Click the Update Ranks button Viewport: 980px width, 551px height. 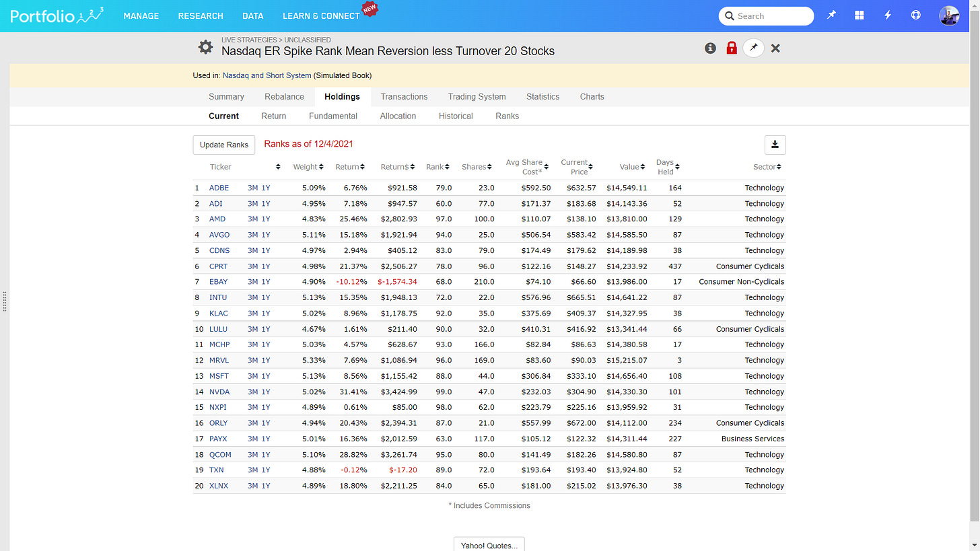tap(224, 145)
